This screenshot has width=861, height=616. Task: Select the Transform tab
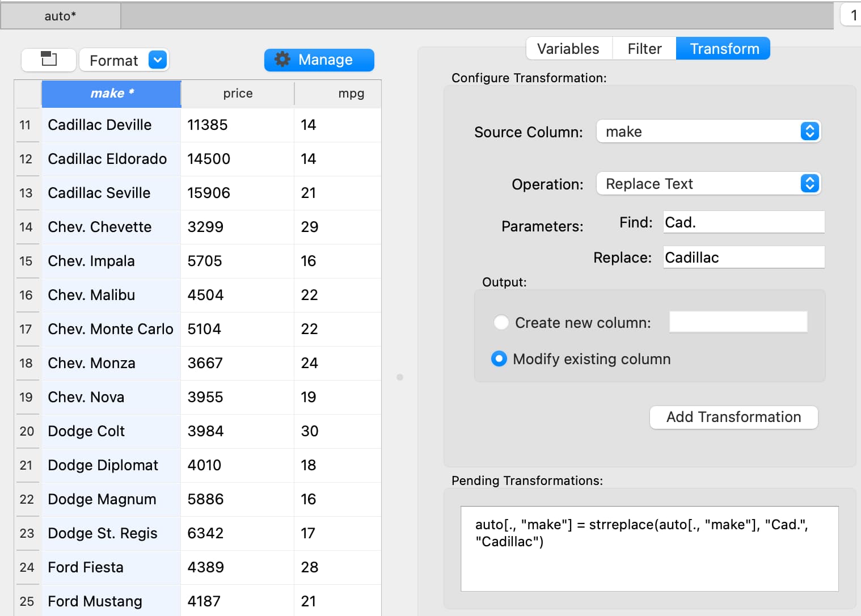pos(724,49)
